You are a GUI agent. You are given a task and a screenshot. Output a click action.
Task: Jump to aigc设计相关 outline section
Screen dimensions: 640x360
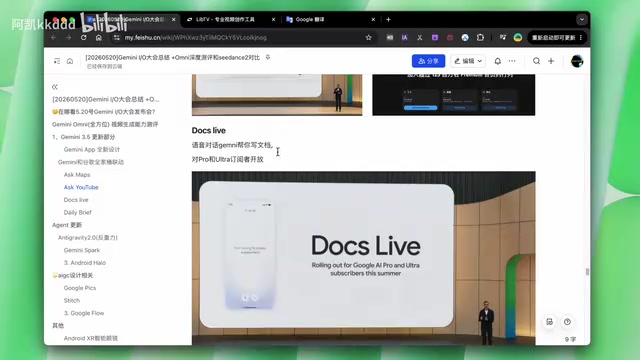tap(73, 276)
